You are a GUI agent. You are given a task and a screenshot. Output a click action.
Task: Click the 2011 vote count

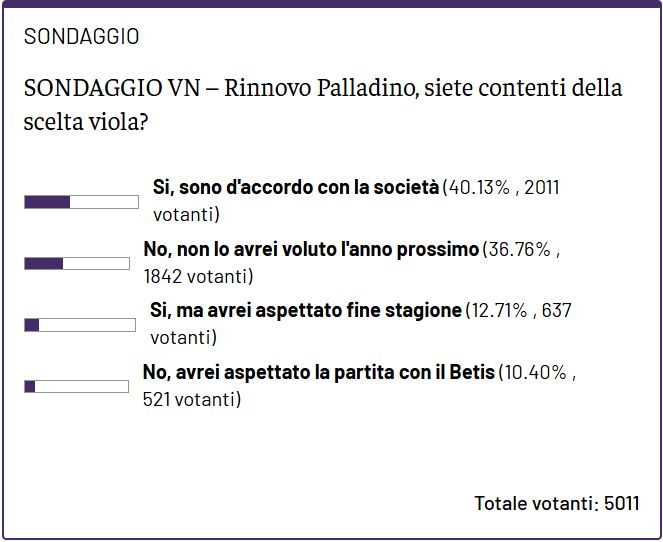point(544,187)
